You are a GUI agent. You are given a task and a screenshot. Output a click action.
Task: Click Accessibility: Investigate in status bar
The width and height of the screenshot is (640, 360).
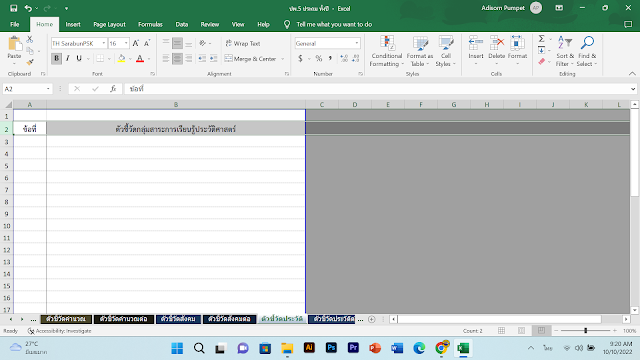click(60, 331)
